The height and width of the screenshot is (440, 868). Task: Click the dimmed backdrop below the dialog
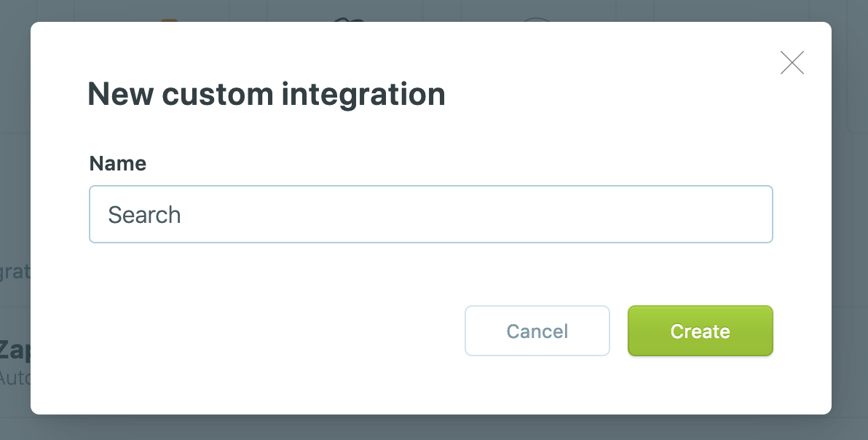tap(437, 428)
